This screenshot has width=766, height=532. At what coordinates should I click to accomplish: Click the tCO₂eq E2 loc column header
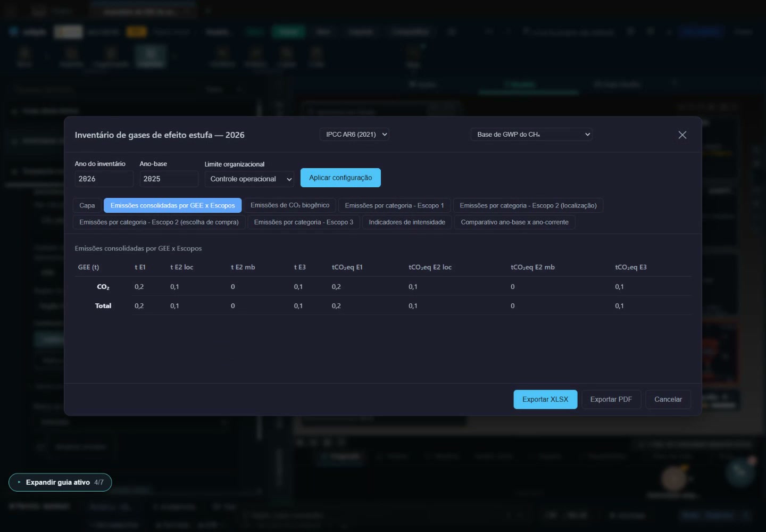(x=430, y=267)
